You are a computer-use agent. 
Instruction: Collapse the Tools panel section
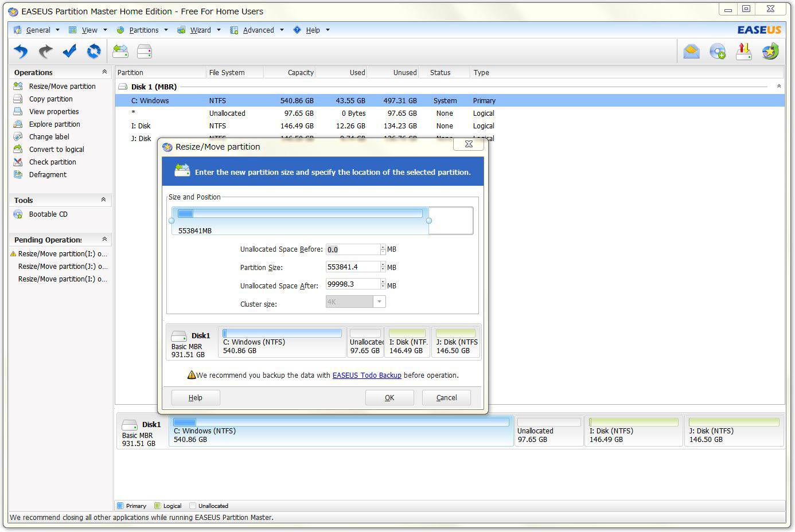click(x=104, y=200)
